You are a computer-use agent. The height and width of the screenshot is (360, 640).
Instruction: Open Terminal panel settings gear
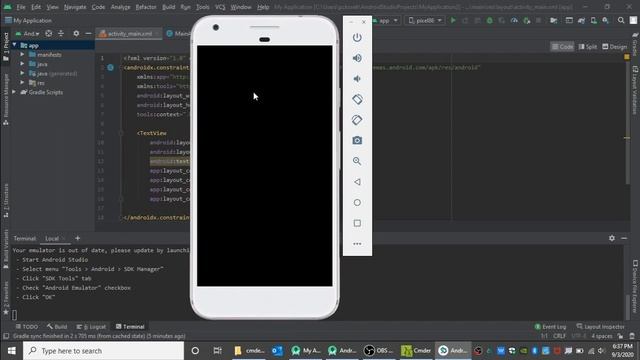point(612,238)
